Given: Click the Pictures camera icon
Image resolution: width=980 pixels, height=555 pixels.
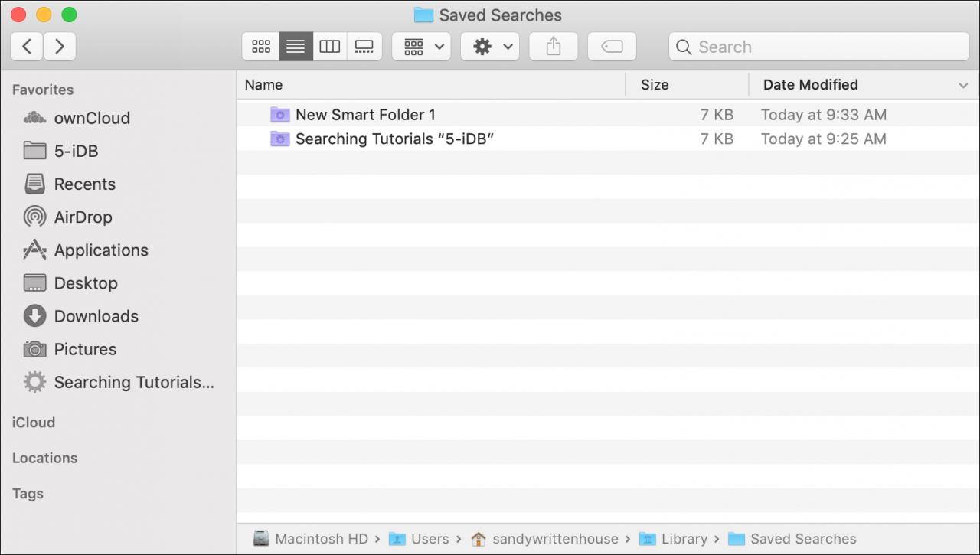Looking at the screenshot, I should coord(34,349).
